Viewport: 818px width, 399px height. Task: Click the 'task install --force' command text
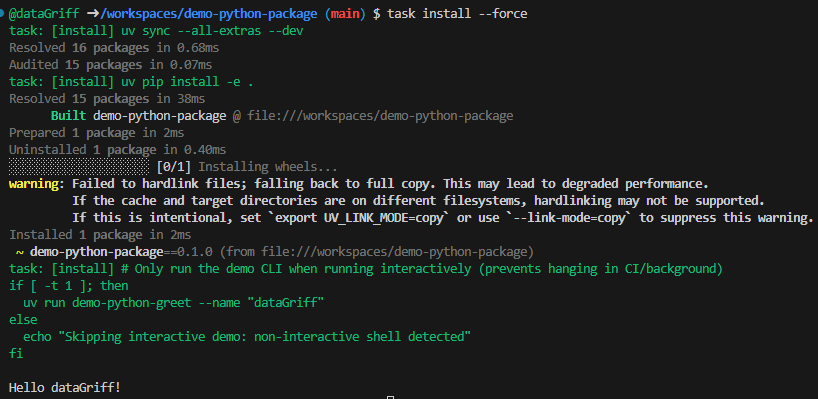[x=457, y=14]
